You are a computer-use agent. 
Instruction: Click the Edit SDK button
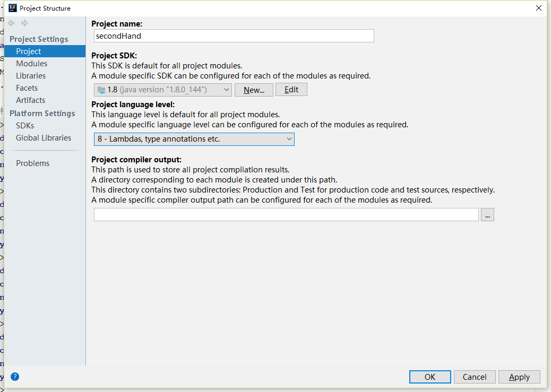coord(291,90)
